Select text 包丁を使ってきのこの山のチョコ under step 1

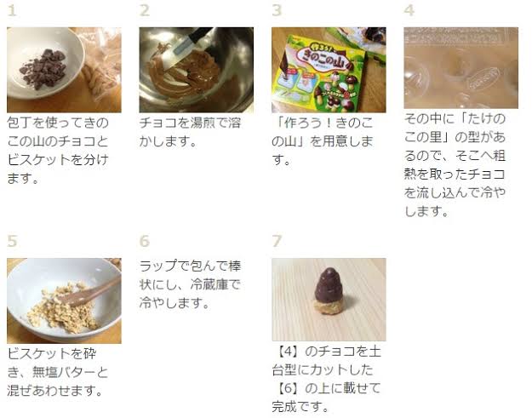coord(58,132)
